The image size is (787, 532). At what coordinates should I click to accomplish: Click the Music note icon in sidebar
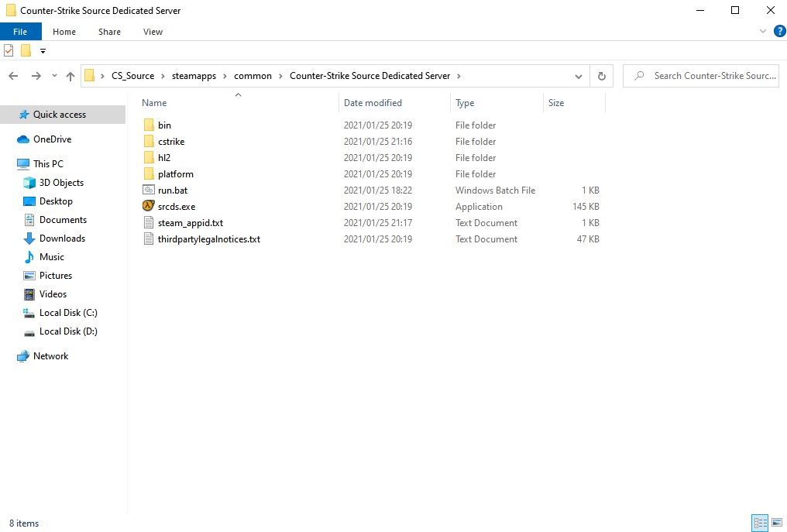coord(29,257)
